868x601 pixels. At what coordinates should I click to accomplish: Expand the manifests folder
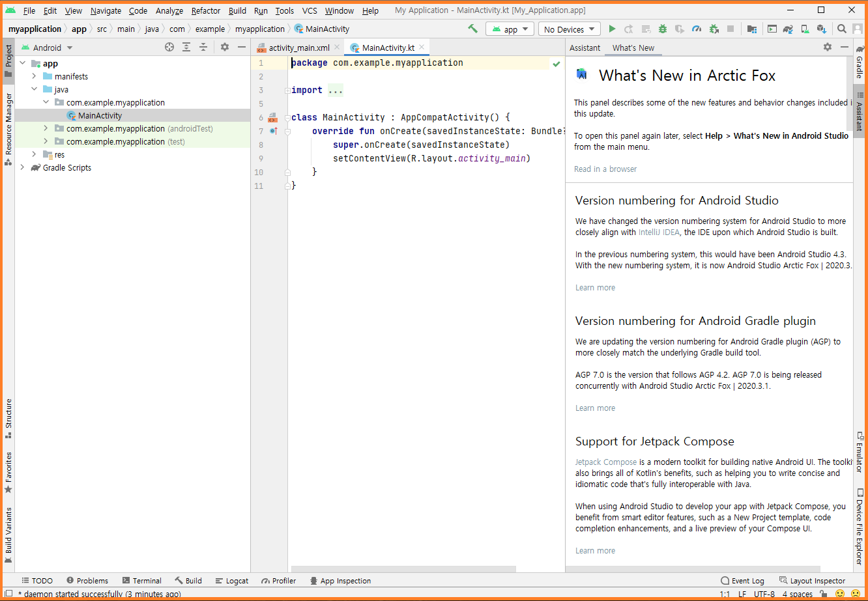coord(34,76)
